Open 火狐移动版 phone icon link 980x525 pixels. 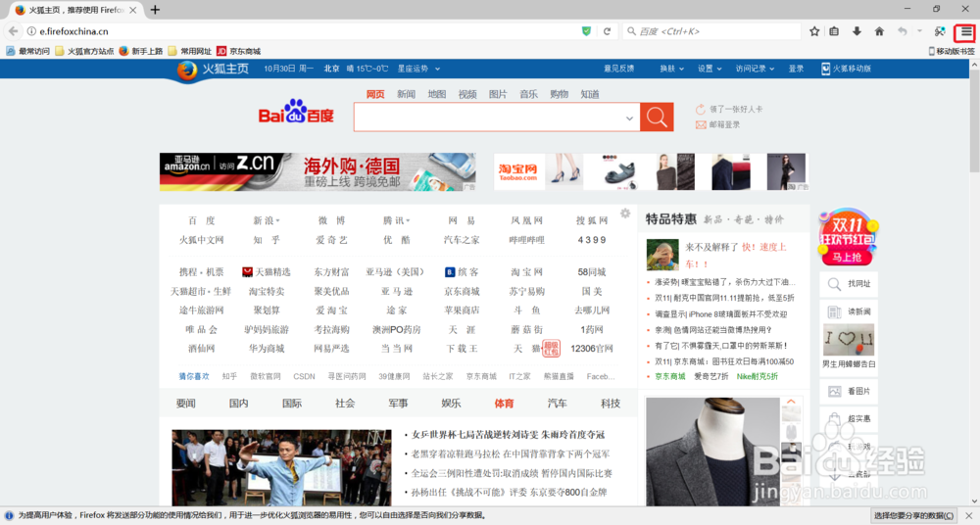point(847,69)
